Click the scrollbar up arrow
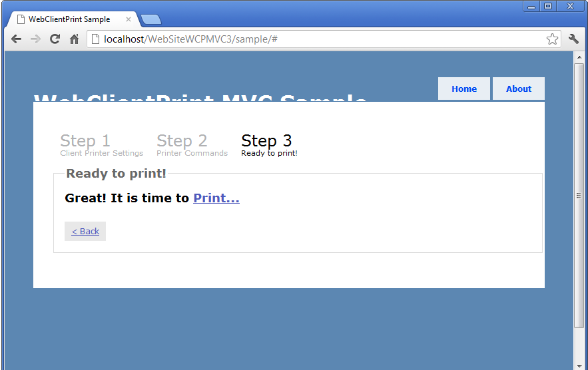This screenshot has width=588, height=370. pos(579,57)
